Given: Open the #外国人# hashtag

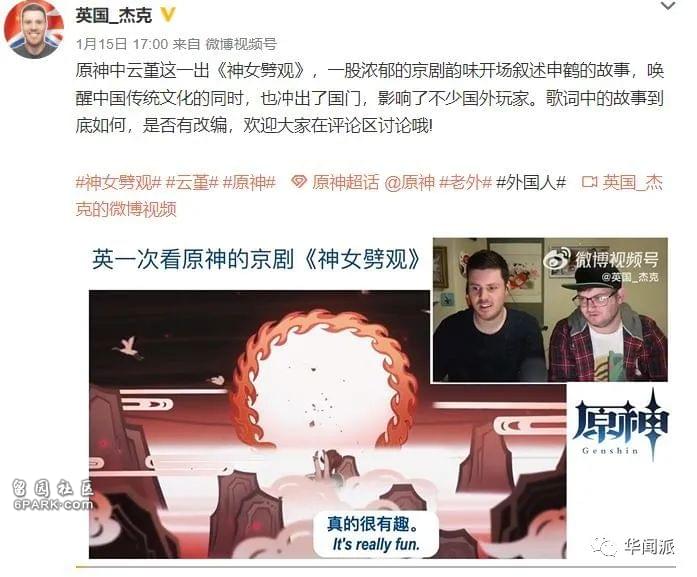Looking at the screenshot, I should (531, 183).
